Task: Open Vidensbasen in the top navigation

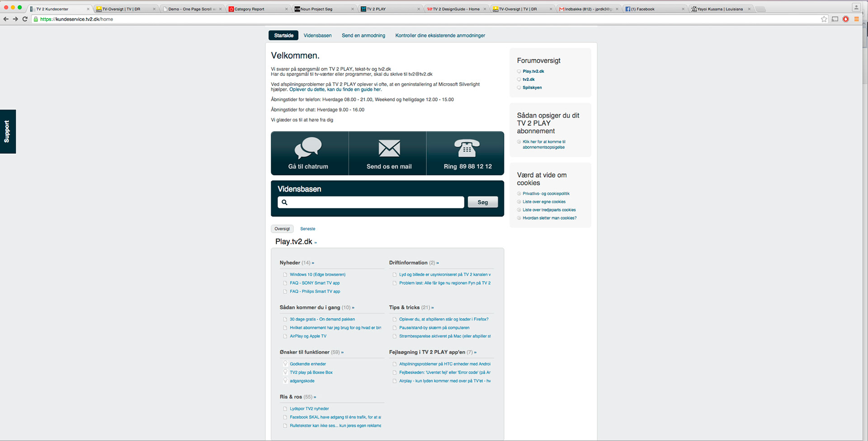Action: (x=317, y=35)
